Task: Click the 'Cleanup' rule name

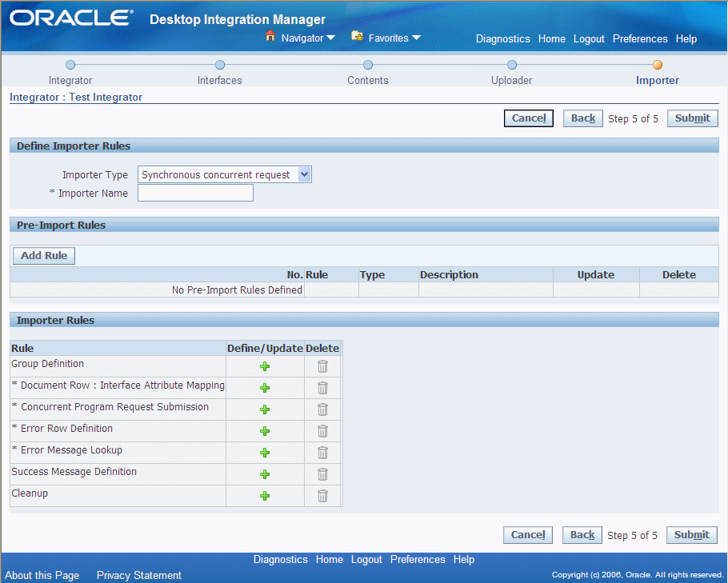Action: click(x=30, y=493)
